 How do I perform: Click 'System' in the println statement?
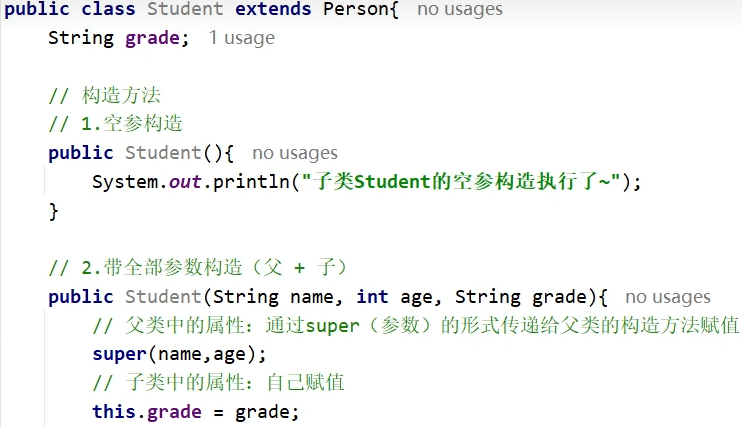[x=125, y=182]
